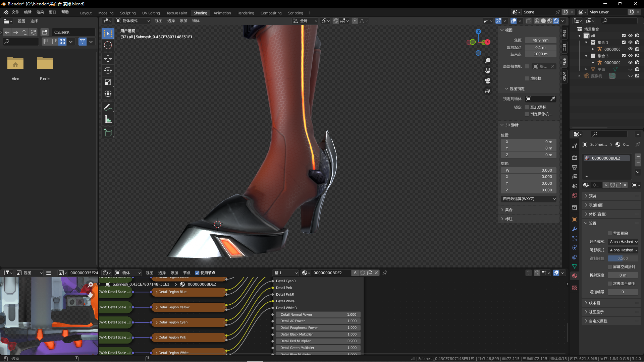Select the Move tool in viewport toolbar

point(108,59)
